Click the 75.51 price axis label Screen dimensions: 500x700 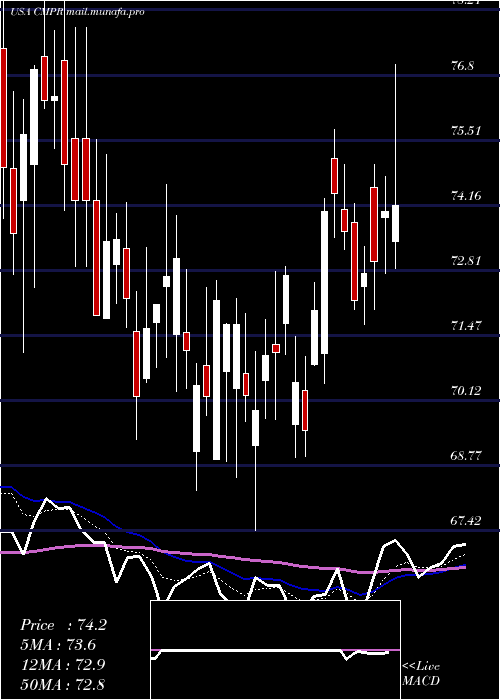(x=466, y=131)
